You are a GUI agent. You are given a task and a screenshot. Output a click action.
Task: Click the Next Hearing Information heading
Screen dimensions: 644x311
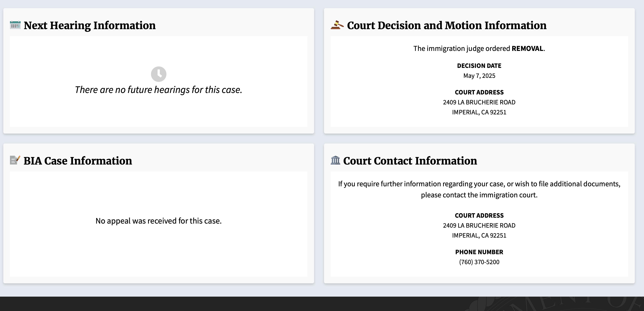point(90,25)
